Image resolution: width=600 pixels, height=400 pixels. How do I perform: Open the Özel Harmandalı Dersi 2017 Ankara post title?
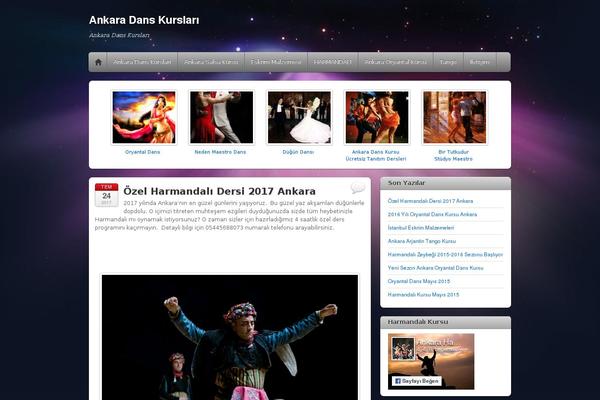(219, 191)
